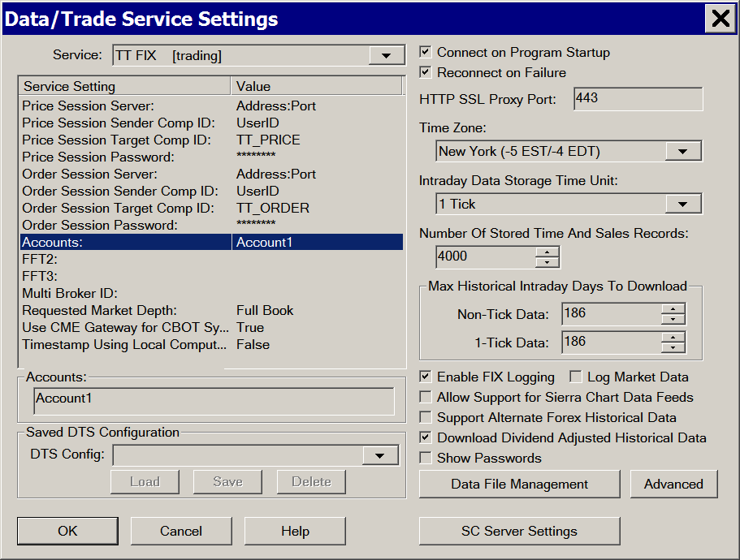Toggle Reconnect on Failure checkbox
740x560 pixels.
click(425, 72)
